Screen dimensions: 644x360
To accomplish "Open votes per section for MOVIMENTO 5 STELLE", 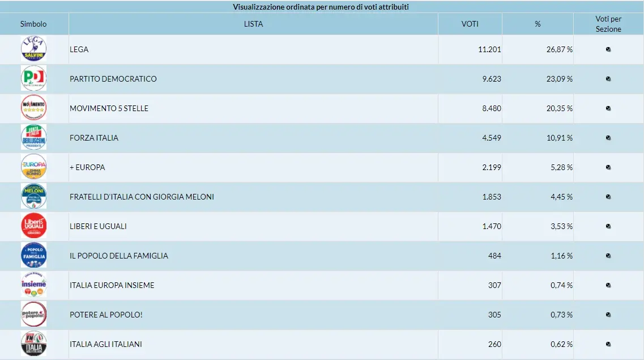I will (x=608, y=108).
